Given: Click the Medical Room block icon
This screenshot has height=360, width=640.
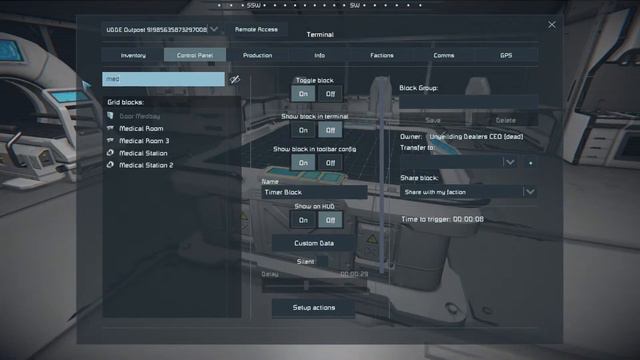Looking at the screenshot, I should 110,128.
